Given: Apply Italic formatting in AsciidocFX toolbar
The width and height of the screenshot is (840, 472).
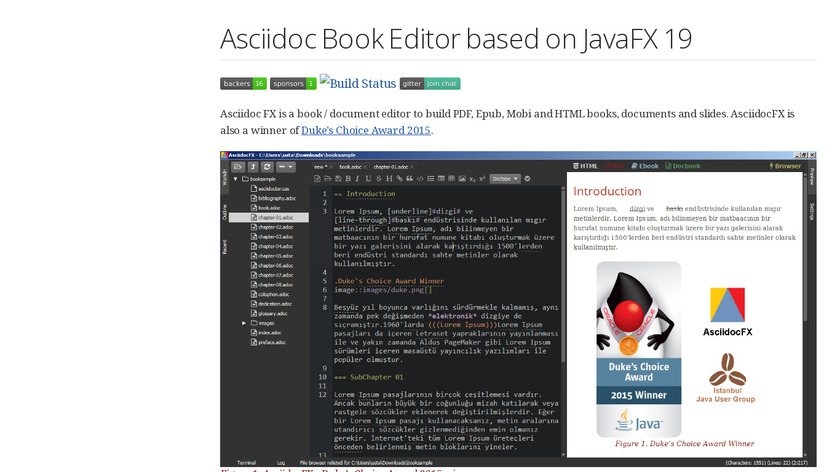Looking at the screenshot, I should [357, 179].
